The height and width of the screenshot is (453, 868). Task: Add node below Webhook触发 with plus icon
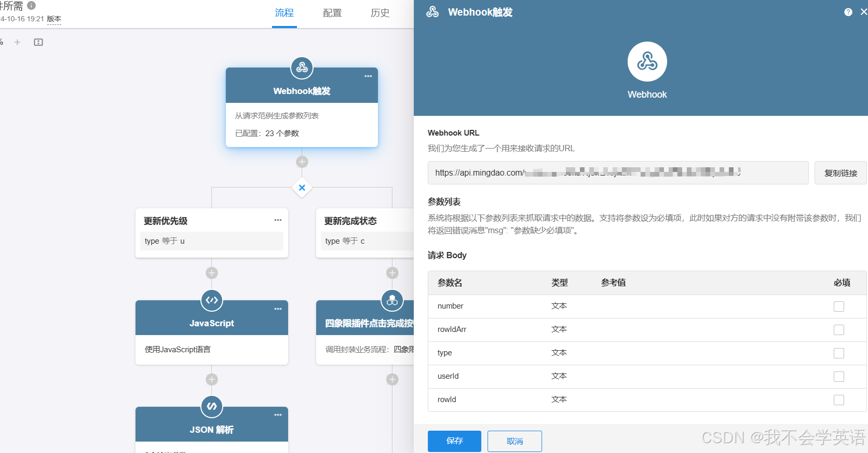click(x=302, y=162)
